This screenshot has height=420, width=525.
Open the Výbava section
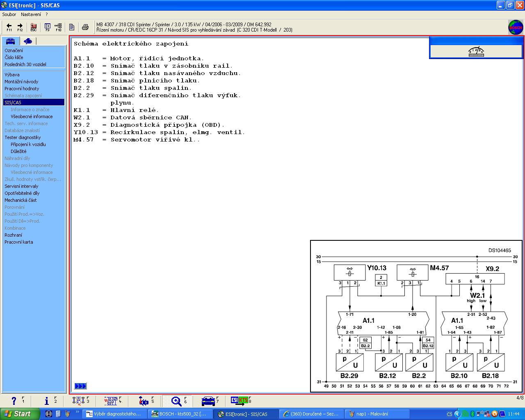click(12, 75)
